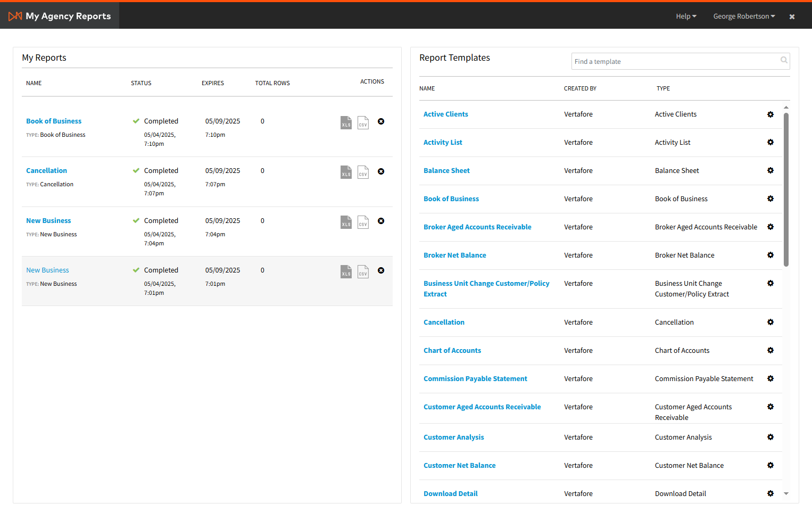
Task: Download XLS for the 7:01pm New Business report
Action: point(346,271)
